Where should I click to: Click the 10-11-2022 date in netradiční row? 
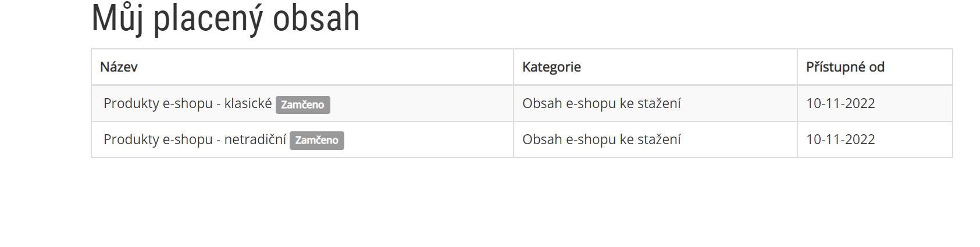(840, 139)
